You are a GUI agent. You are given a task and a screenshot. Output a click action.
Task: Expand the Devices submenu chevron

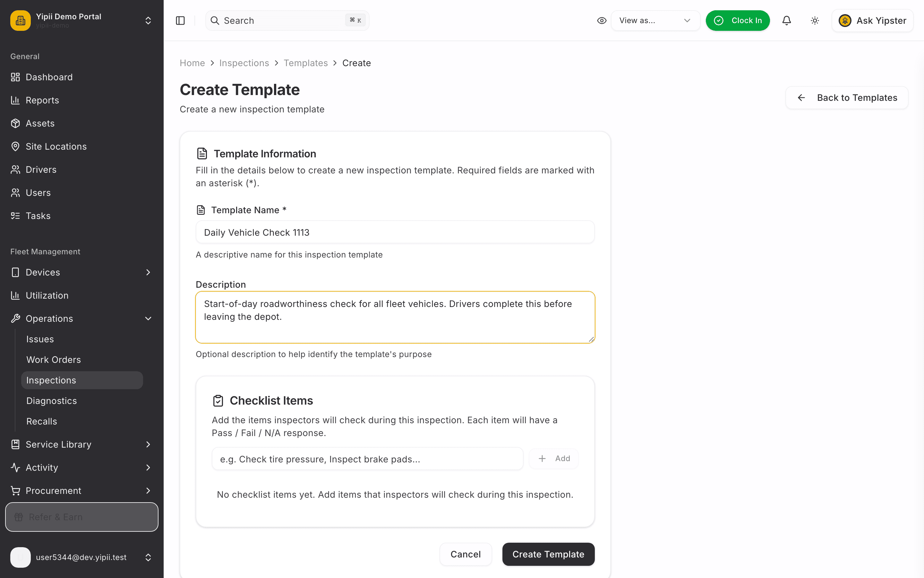click(x=148, y=273)
